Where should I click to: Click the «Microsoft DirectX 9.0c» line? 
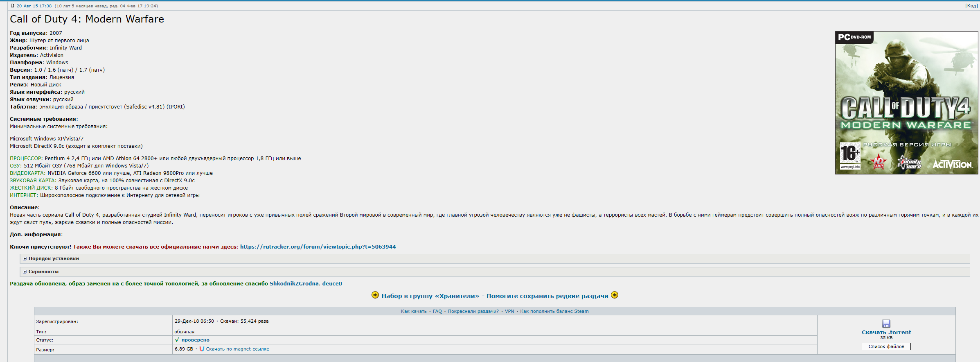tap(76, 146)
